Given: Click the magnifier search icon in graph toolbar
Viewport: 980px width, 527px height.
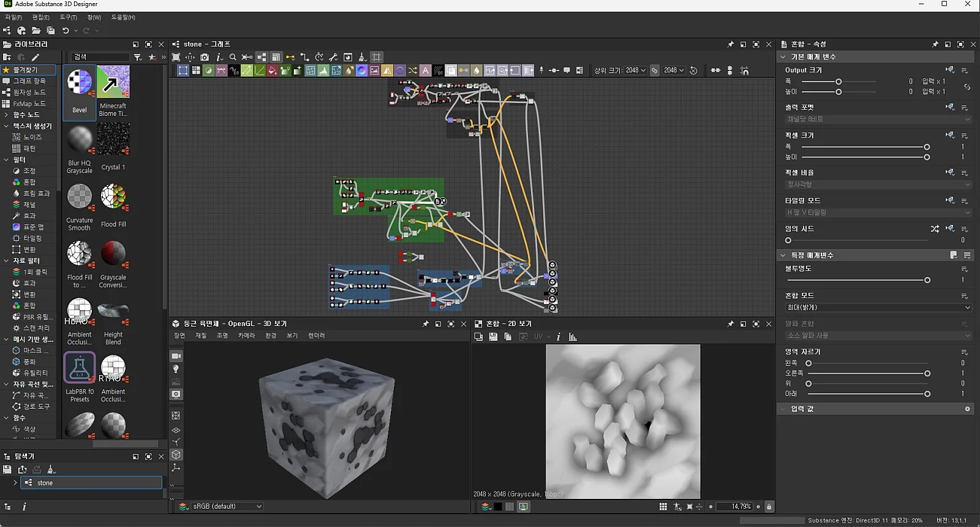Looking at the screenshot, I should [x=233, y=57].
